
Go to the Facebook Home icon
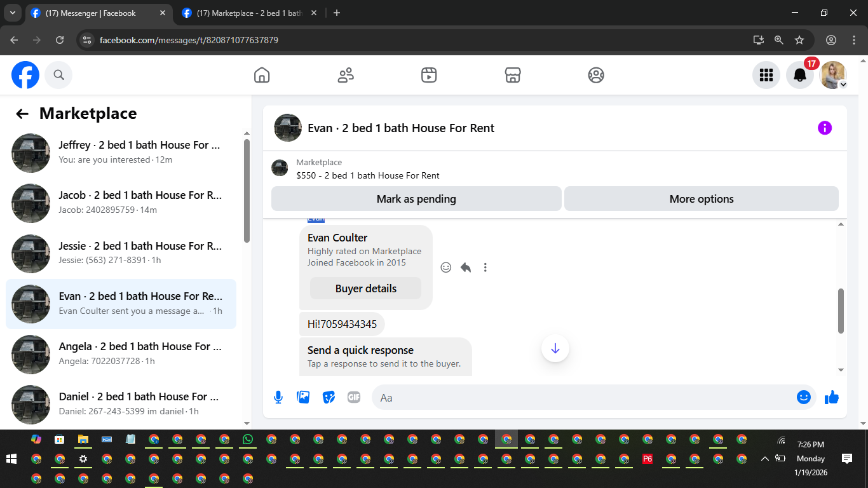[x=262, y=75]
